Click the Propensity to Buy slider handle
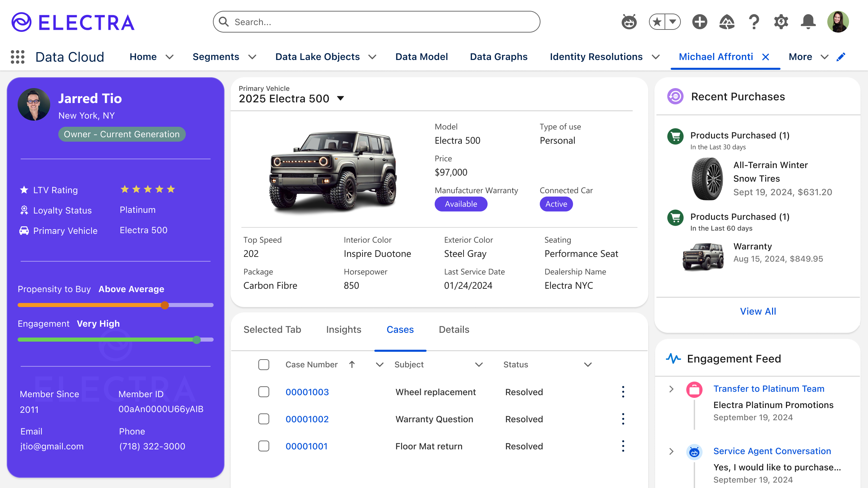The height and width of the screenshot is (488, 868). tap(165, 305)
